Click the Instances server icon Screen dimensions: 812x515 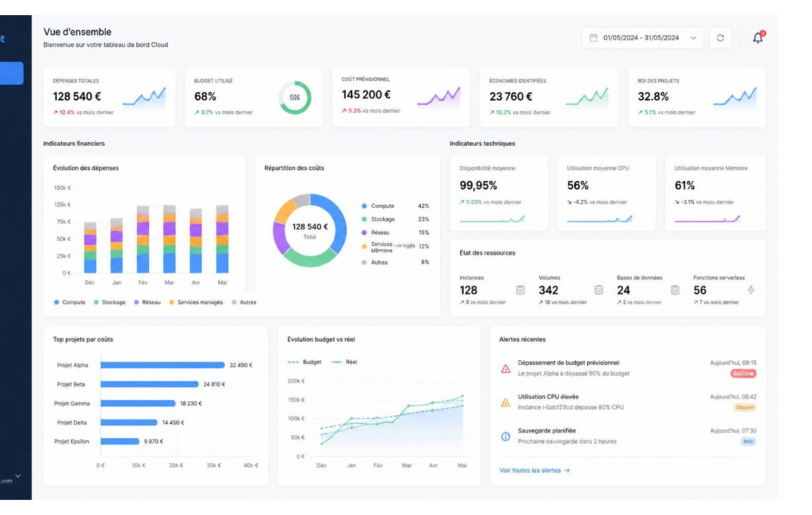[520, 290]
